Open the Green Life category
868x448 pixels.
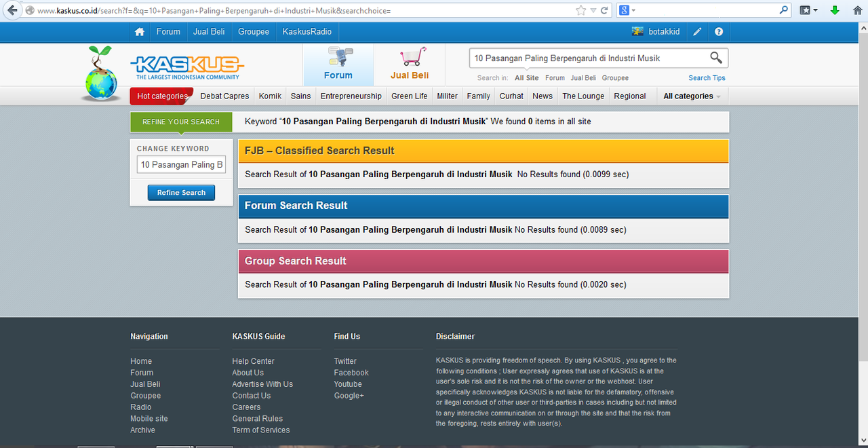[410, 96]
